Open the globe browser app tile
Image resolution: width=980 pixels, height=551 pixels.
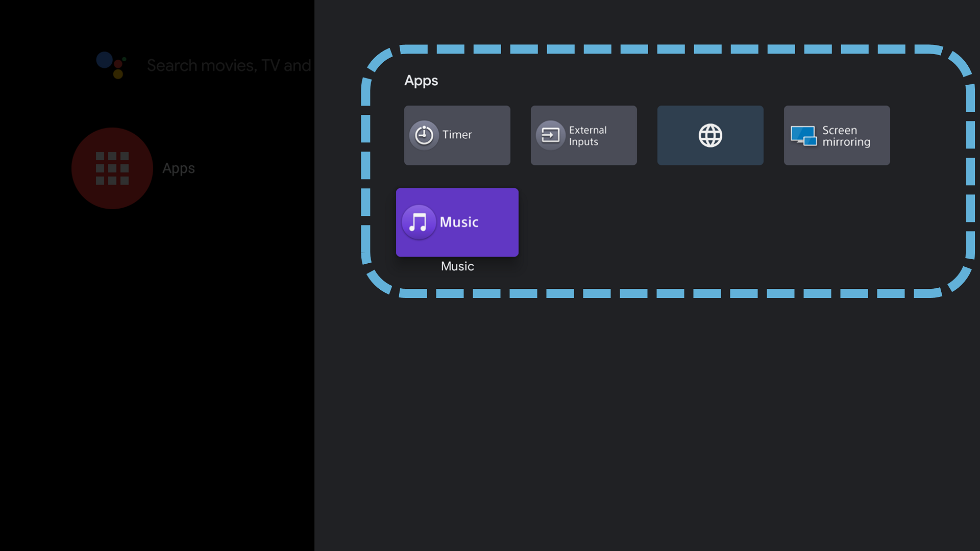tap(710, 135)
